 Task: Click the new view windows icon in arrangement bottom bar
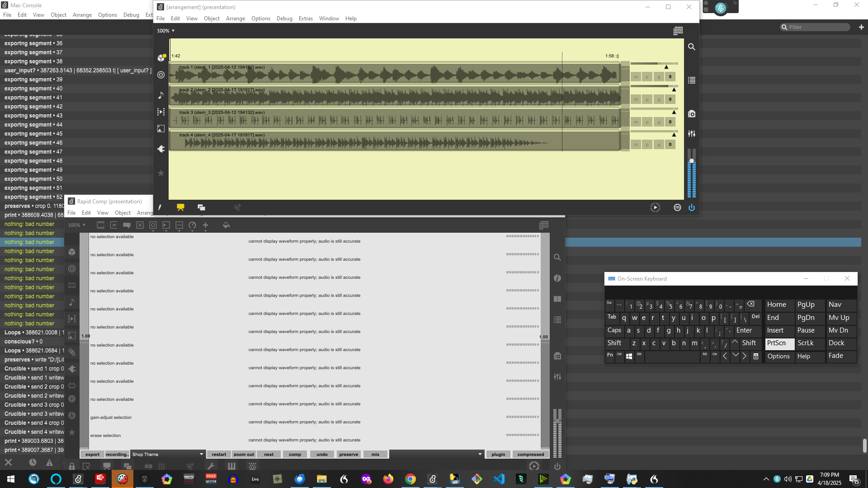tap(201, 207)
